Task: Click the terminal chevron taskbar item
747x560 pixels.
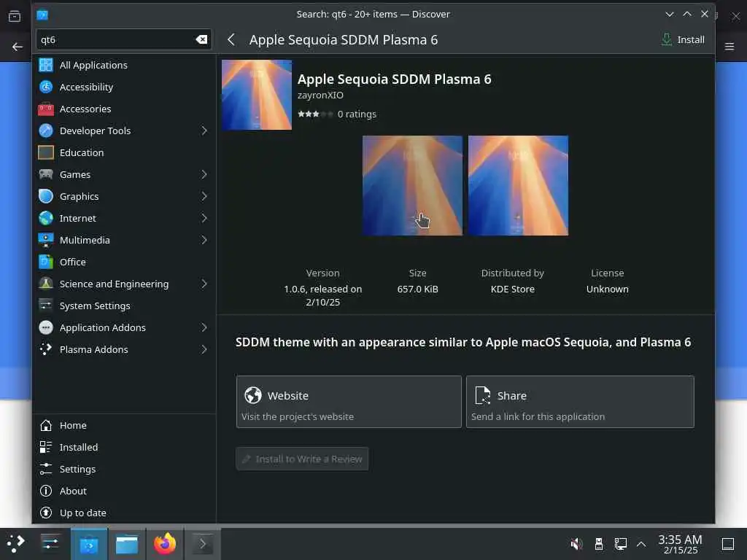Action: click(x=203, y=543)
